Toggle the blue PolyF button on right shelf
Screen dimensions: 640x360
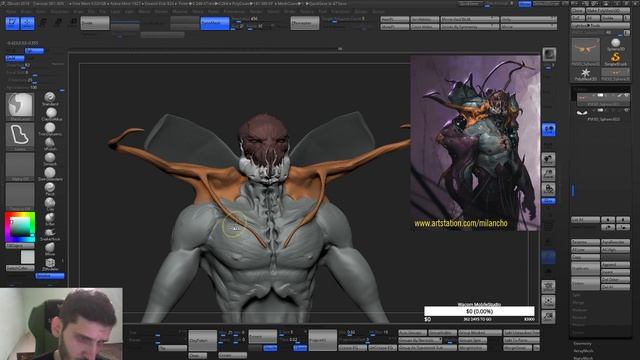549,257
